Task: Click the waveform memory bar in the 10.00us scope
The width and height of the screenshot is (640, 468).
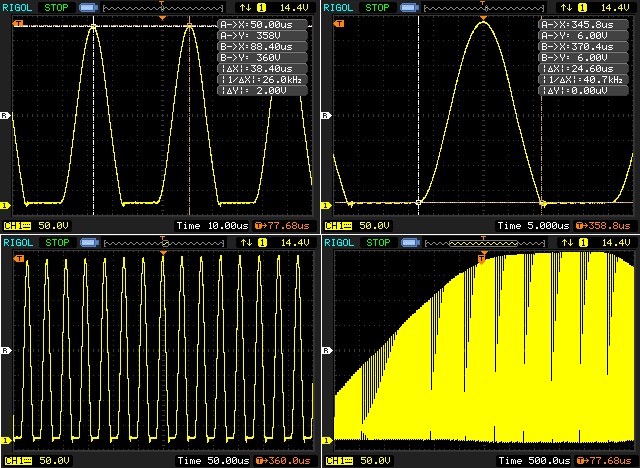Action: click(x=163, y=7)
